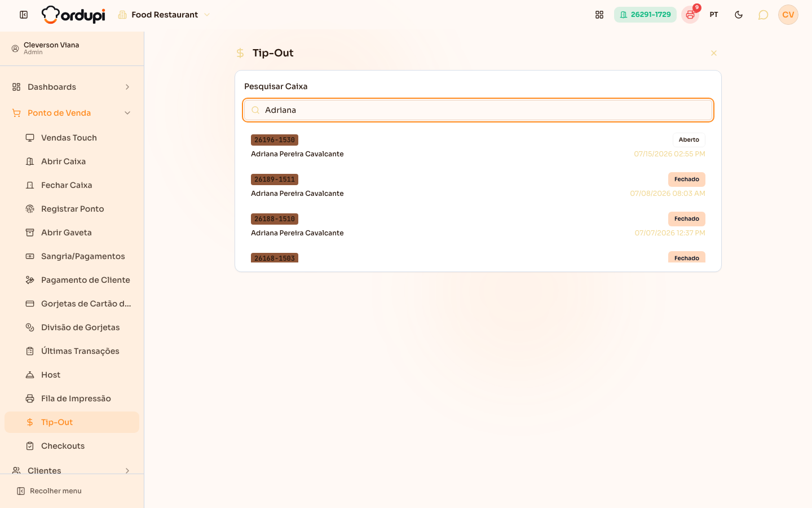Toggle dark mode moon icon
Image resolution: width=812 pixels, height=508 pixels.
pyautogui.click(x=739, y=15)
